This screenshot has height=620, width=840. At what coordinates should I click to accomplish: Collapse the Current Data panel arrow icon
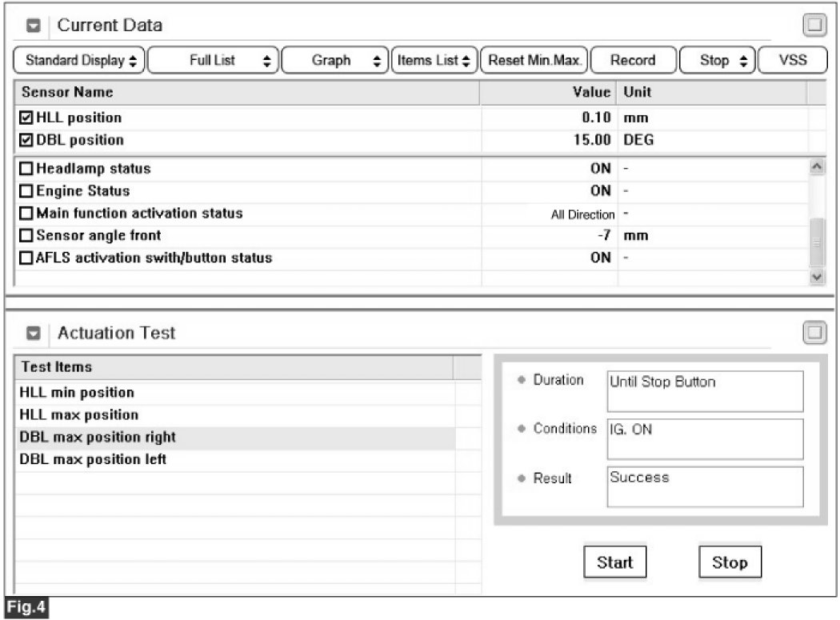pos(34,26)
